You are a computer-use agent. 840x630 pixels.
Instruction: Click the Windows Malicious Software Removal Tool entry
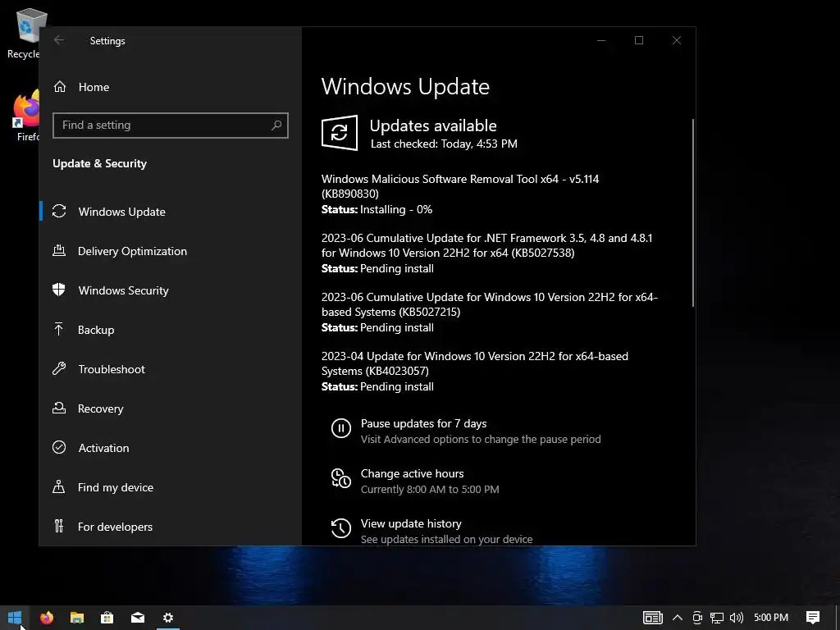(x=460, y=186)
